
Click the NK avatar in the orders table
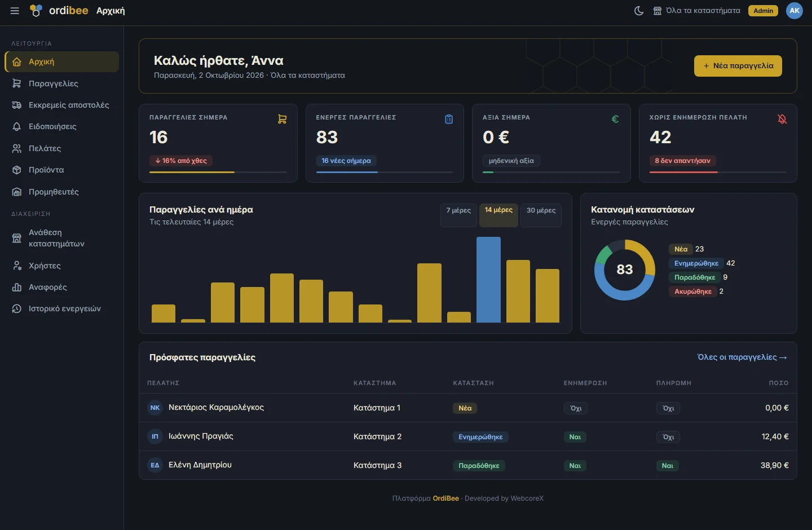tap(155, 408)
